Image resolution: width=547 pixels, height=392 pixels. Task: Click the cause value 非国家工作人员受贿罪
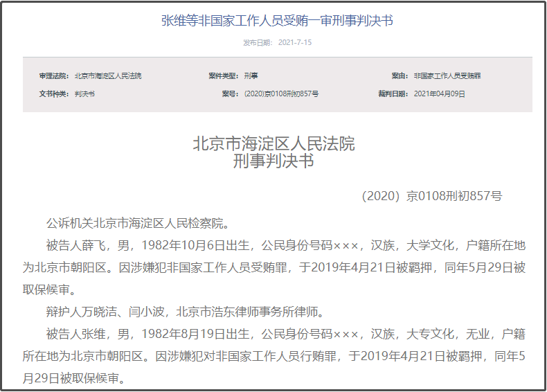click(447, 75)
